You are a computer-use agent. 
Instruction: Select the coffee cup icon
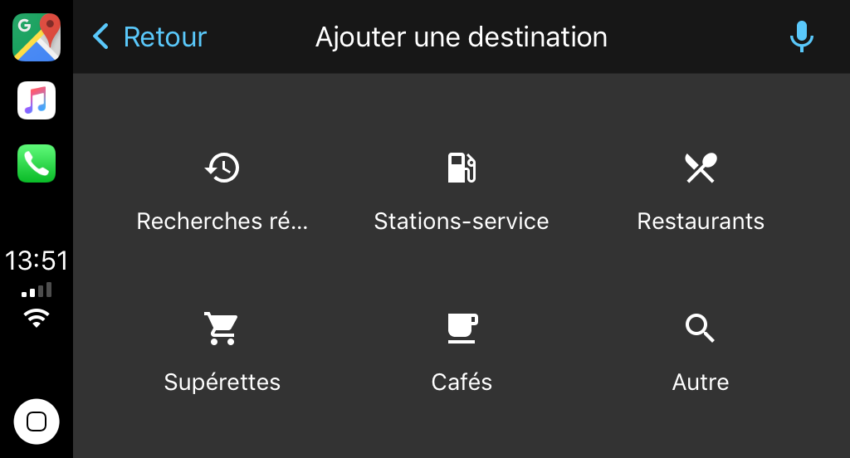coord(462,328)
